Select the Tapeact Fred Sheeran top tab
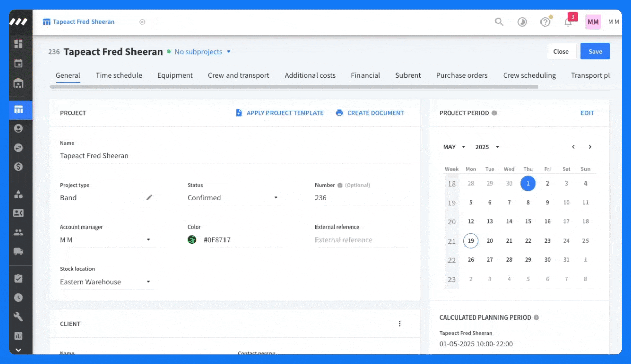This screenshot has height=364, width=631. click(83, 22)
